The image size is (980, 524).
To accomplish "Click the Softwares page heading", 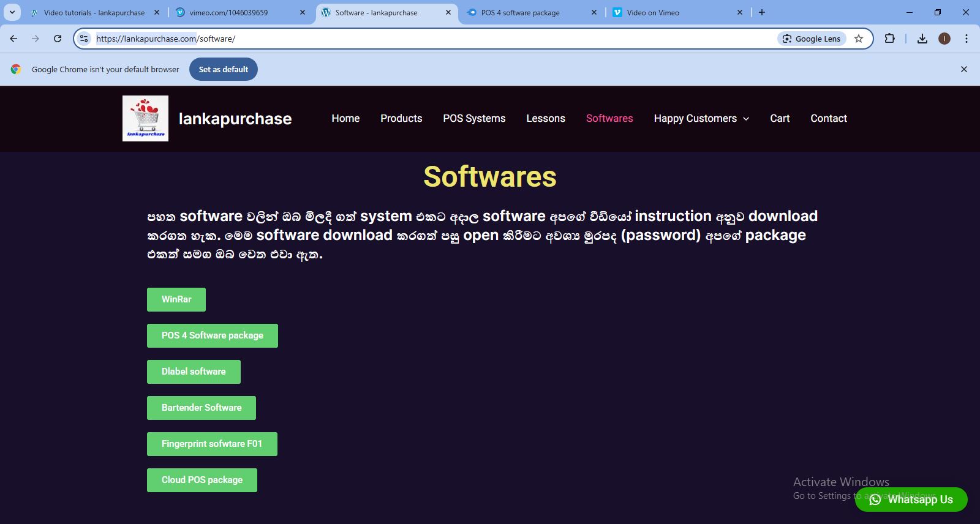I will pyautogui.click(x=490, y=177).
